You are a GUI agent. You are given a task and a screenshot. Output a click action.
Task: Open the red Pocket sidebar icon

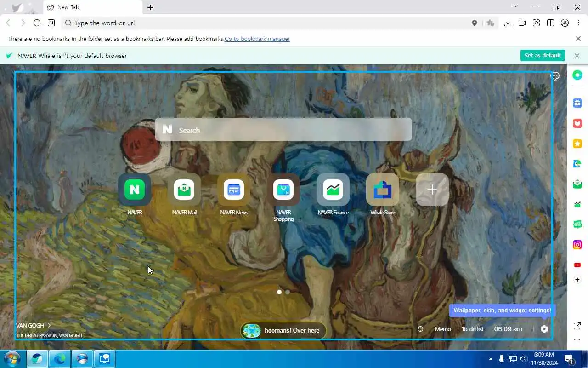[577, 123]
